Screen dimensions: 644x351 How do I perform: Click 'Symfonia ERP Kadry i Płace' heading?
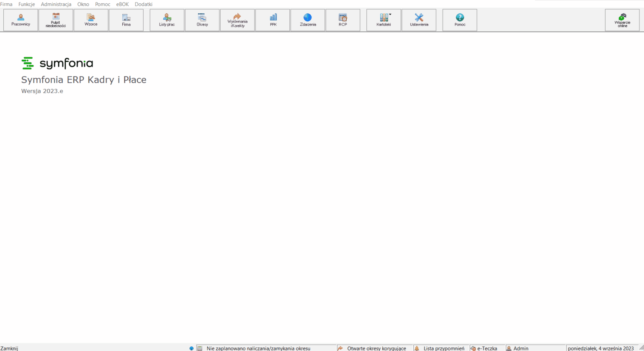[84, 80]
